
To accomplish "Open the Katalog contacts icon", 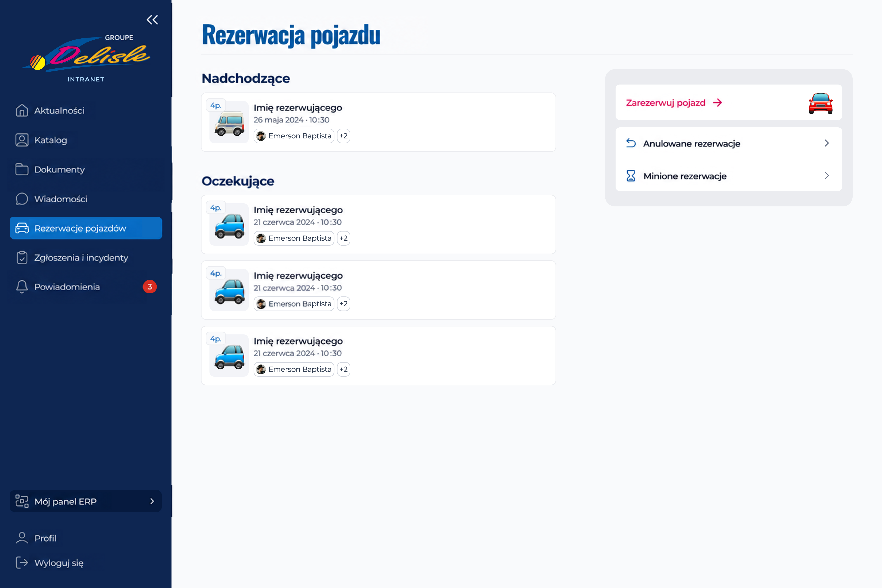I will pyautogui.click(x=22, y=140).
